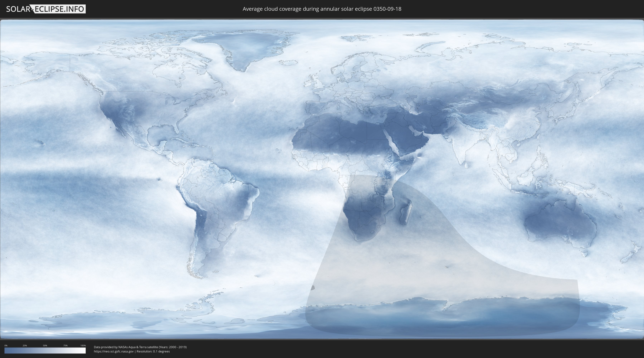Click the SOLAR-ECLIPSE.INFO logo

tap(46, 9)
